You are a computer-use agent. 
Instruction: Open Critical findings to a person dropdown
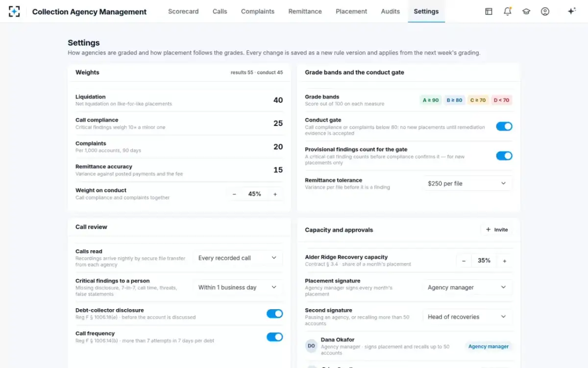[x=238, y=288]
